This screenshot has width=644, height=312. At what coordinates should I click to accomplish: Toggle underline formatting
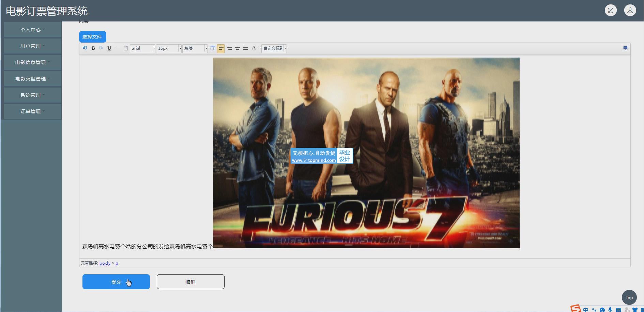pyautogui.click(x=109, y=48)
